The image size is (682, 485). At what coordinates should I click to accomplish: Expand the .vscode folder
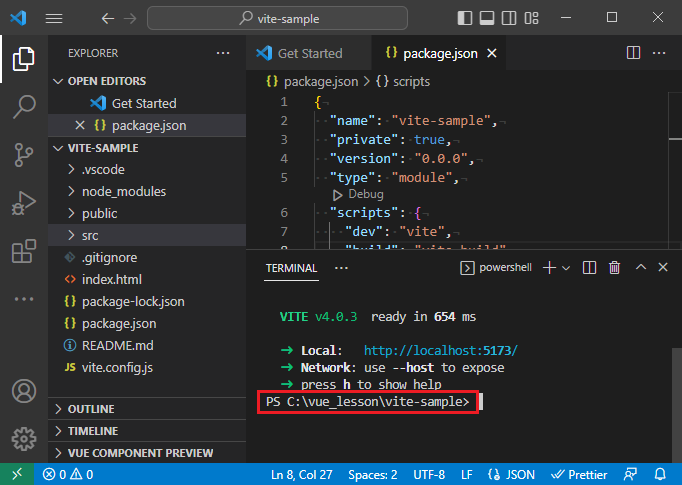(147, 170)
